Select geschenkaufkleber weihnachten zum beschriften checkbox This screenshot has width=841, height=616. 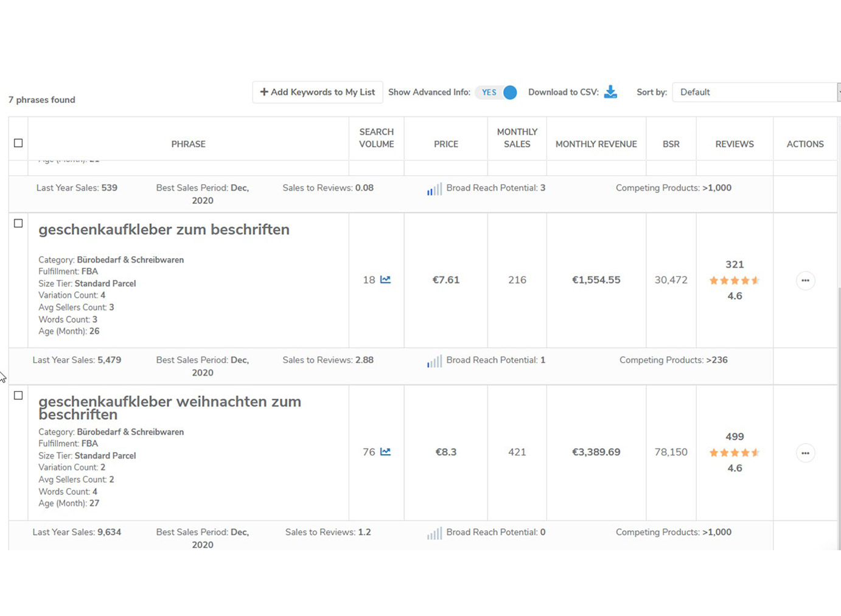click(x=18, y=396)
